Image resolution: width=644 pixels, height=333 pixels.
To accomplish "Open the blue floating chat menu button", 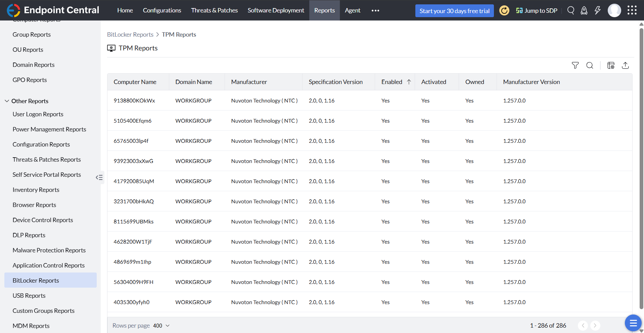I will coord(633,323).
